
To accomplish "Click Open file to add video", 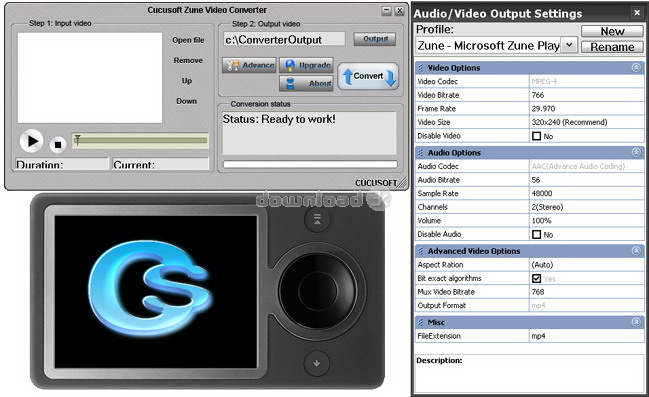I will 188,40.
